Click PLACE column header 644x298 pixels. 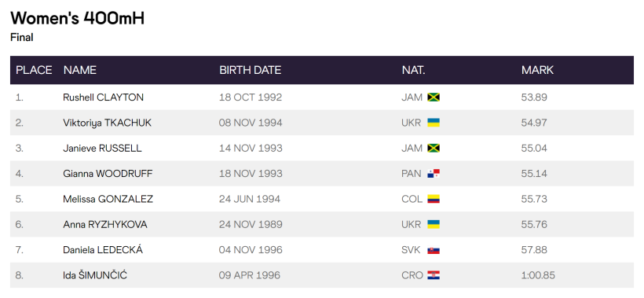point(34,70)
